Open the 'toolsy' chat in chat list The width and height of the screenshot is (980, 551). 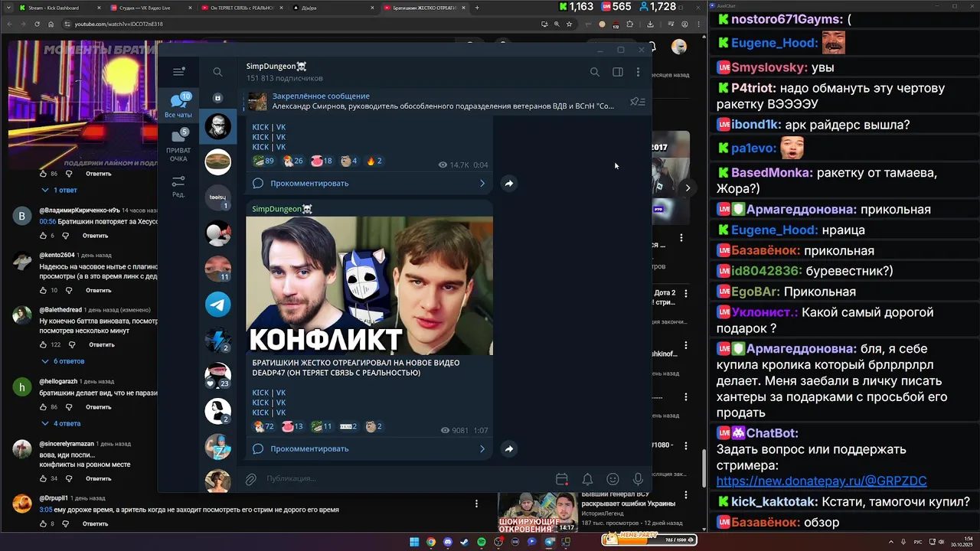(218, 197)
